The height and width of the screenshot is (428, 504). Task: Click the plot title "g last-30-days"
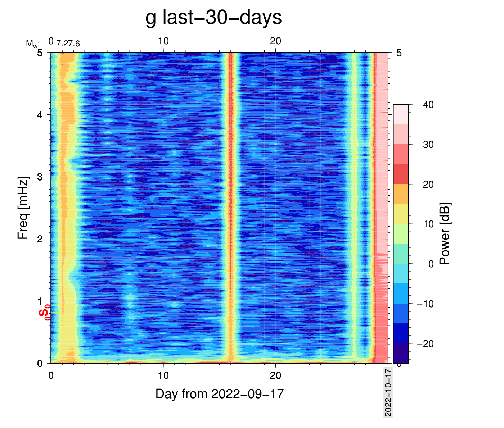coord(213,17)
